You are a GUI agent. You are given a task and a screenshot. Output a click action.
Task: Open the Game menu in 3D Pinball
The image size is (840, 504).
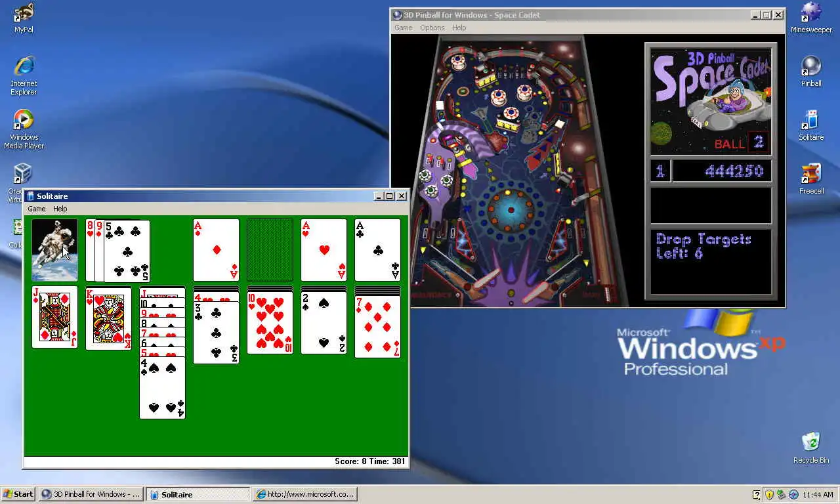pos(403,28)
